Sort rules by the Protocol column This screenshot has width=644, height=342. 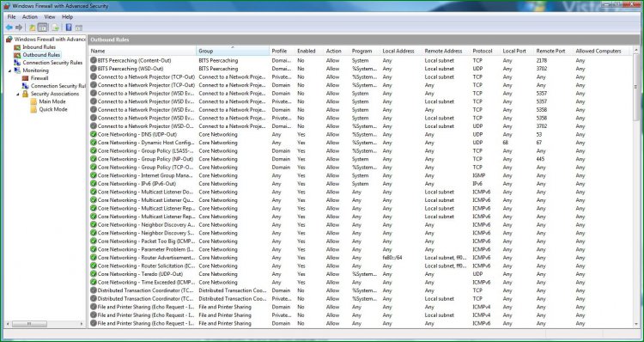tap(485, 51)
